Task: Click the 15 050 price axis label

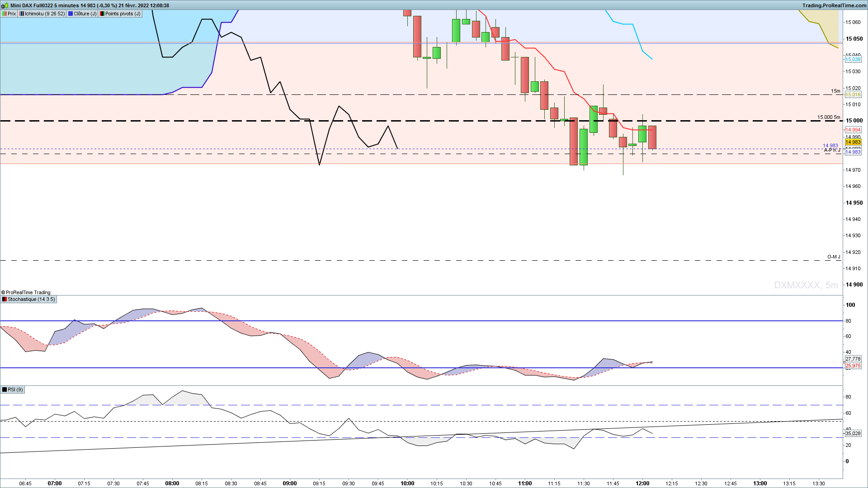Action: pos(854,39)
